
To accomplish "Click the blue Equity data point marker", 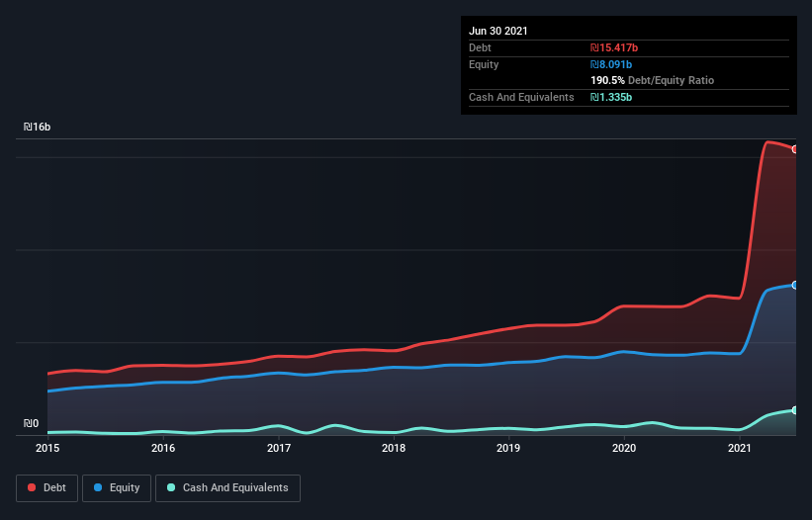I will pos(795,285).
